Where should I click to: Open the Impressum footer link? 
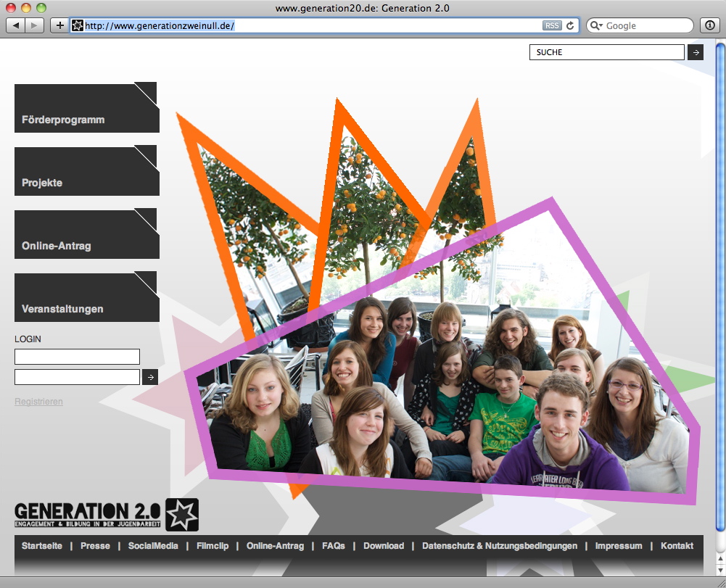click(619, 546)
